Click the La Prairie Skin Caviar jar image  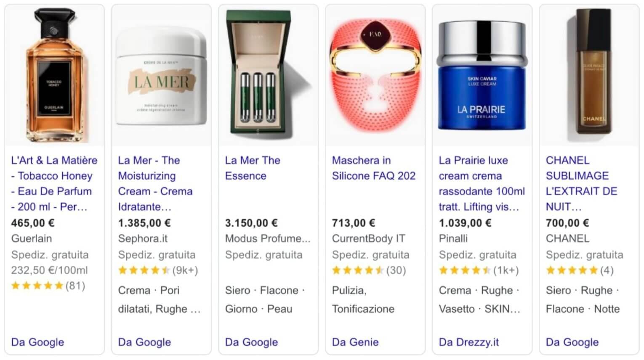click(482, 76)
